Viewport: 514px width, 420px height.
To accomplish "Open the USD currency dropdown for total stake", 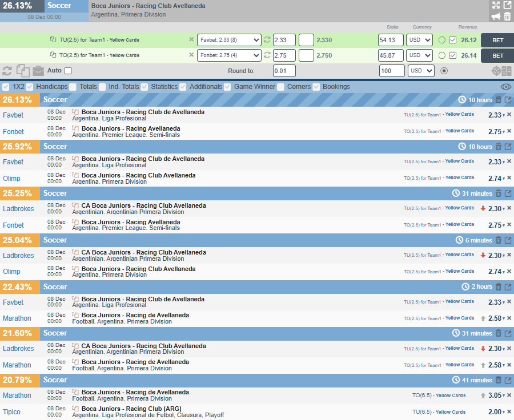I will point(421,71).
